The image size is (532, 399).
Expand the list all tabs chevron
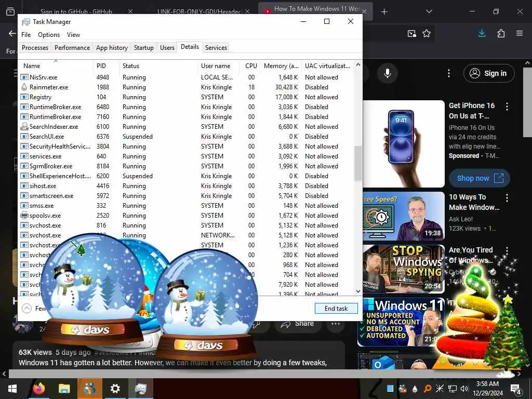429,11
